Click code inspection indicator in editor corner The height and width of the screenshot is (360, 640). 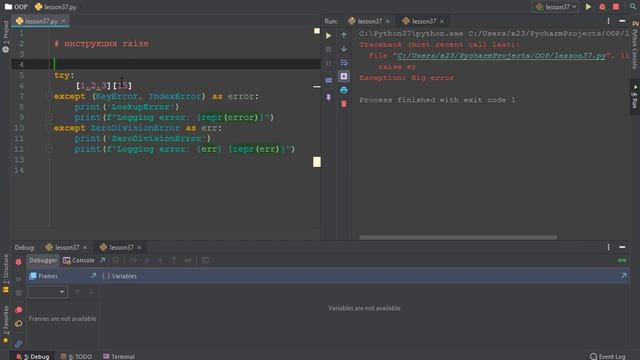(x=317, y=31)
